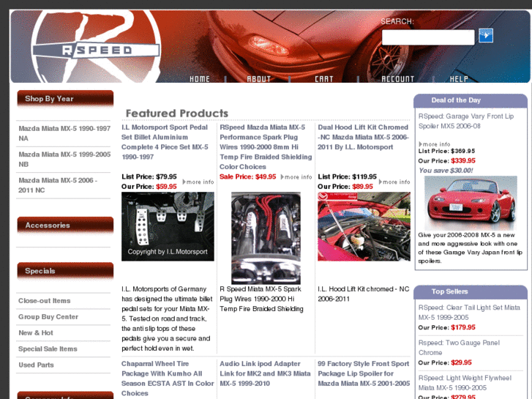The image size is (532, 399).
Task: Click the You save $30.00! text
Action: tap(446, 171)
